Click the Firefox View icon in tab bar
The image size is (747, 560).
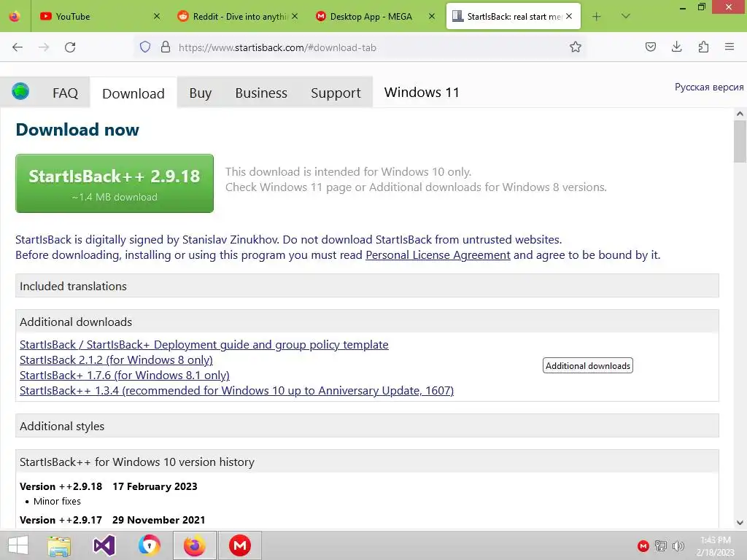tap(15, 16)
